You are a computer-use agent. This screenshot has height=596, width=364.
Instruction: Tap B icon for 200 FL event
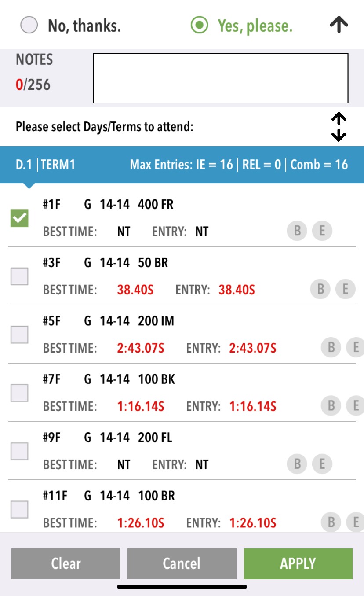coord(297,464)
